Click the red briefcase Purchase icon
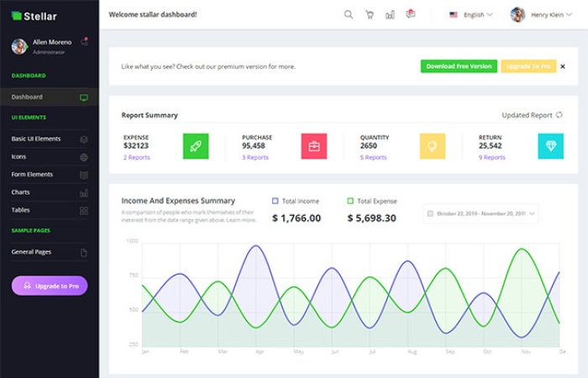The width and height of the screenshot is (588, 378). pyautogui.click(x=314, y=146)
